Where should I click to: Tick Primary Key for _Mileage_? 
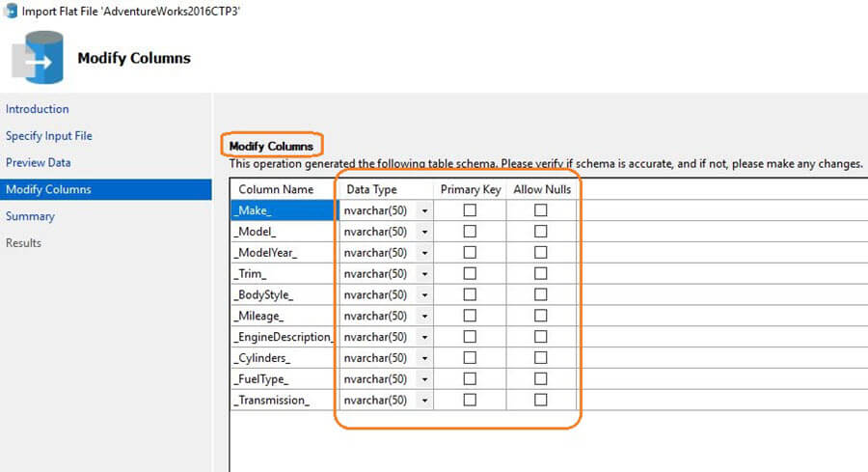pos(470,316)
